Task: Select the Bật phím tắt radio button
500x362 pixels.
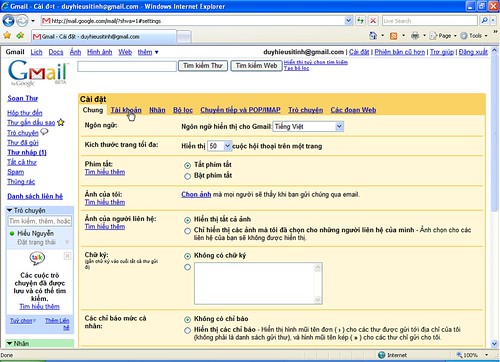Action: point(188,176)
